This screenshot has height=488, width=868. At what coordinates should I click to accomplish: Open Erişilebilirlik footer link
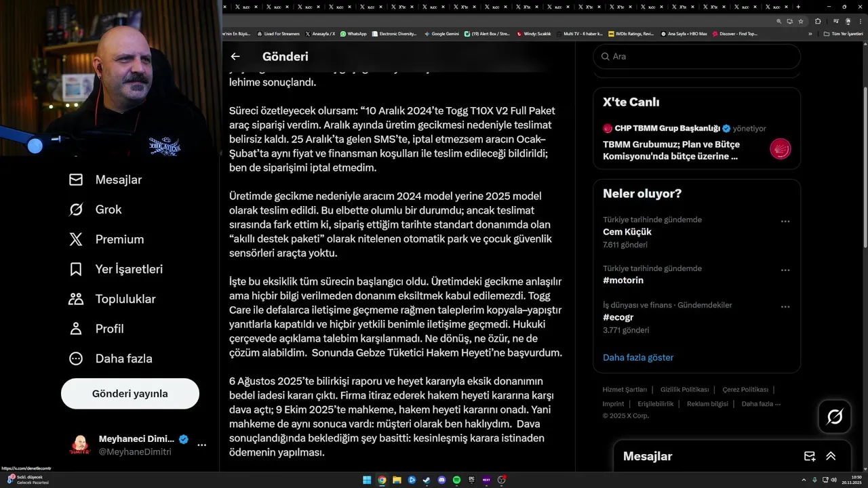[x=656, y=404]
